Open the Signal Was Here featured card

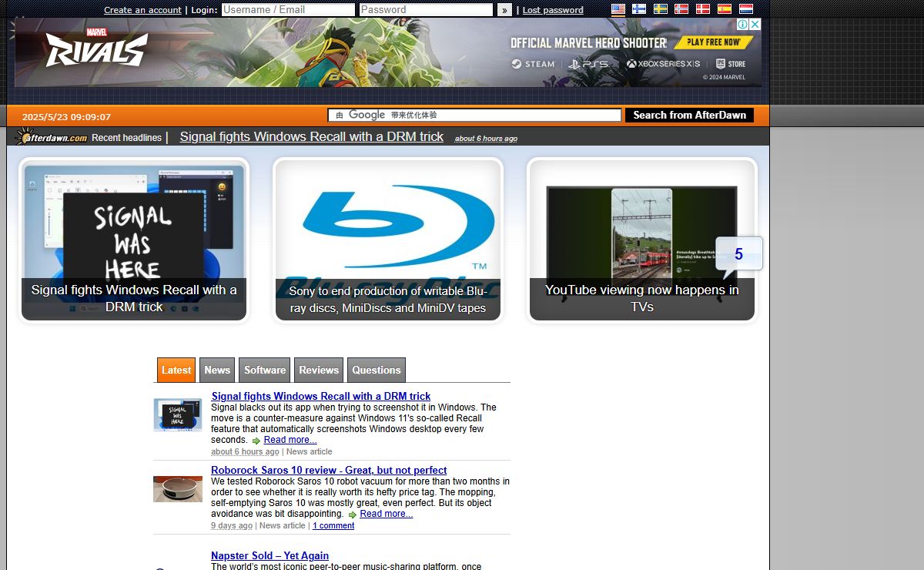click(x=134, y=240)
